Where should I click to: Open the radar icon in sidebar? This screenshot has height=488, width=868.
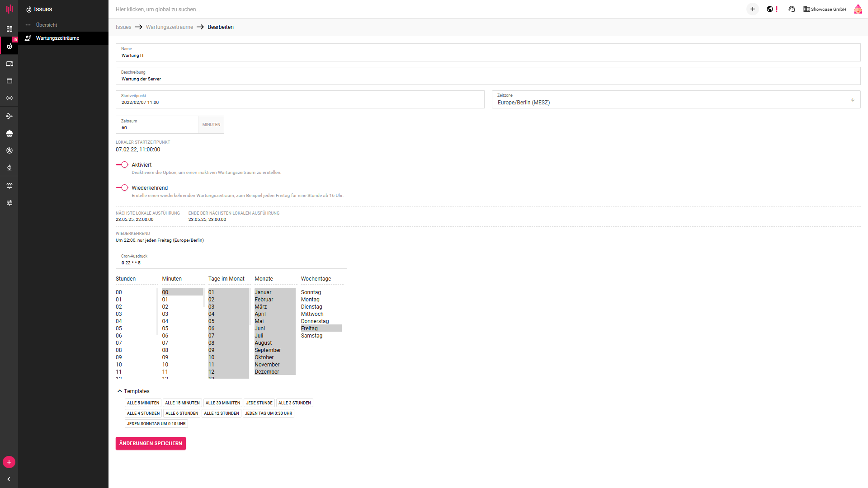point(9,150)
